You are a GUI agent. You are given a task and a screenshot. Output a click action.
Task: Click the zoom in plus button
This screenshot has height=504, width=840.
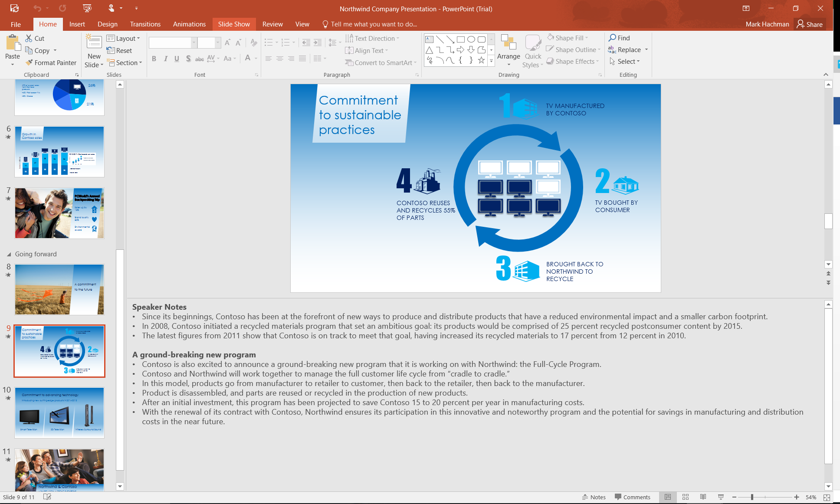[x=797, y=497]
